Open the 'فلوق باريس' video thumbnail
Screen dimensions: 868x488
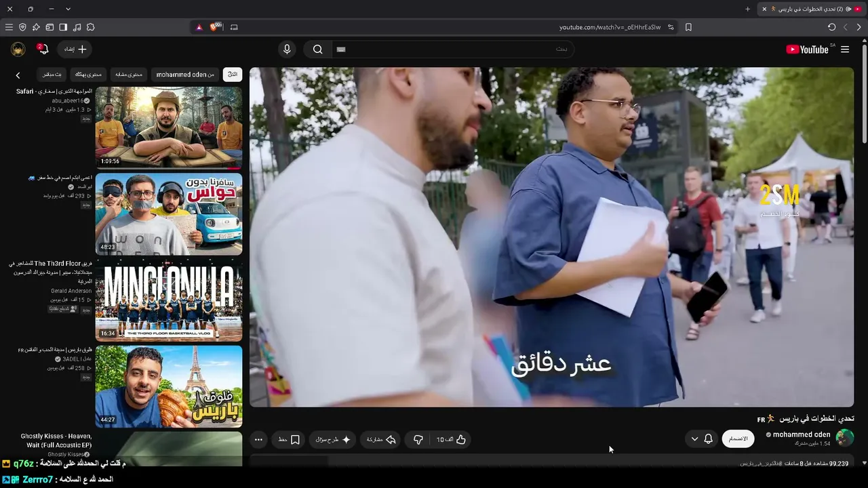click(169, 386)
